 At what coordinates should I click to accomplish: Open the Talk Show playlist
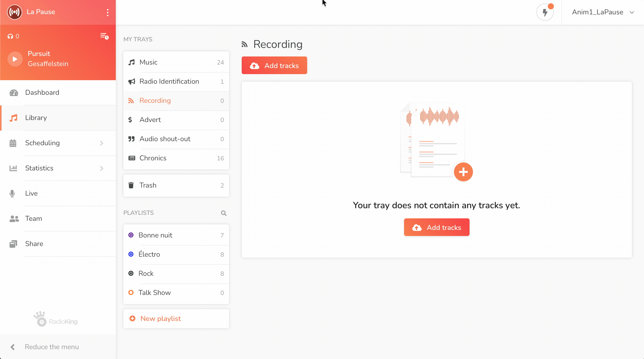tap(176, 293)
